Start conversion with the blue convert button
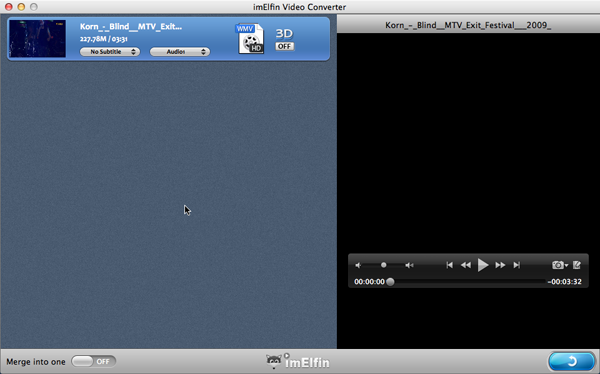Viewport: 600px width, 374px height. pyautogui.click(x=571, y=361)
